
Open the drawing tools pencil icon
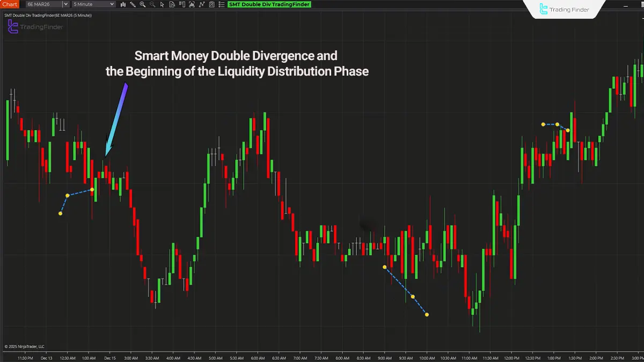pyautogui.click(x=132, y=4)
